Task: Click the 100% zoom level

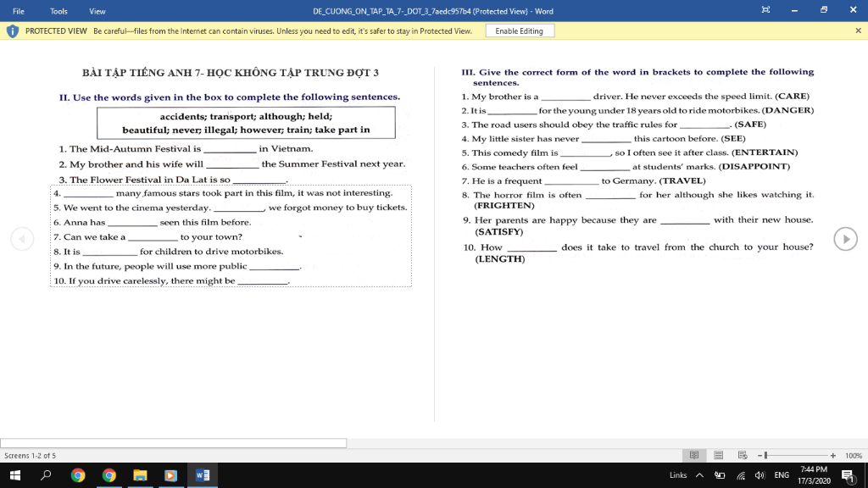Action: (853, 455)
